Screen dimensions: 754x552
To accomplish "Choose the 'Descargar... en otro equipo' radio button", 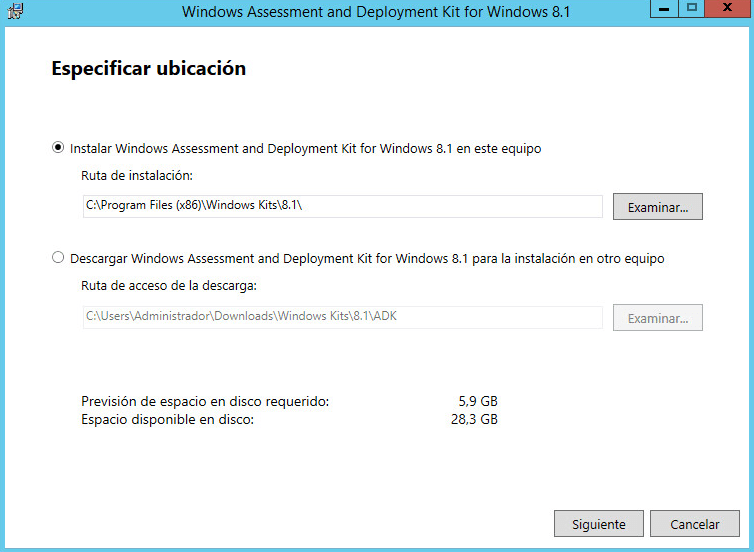I will click(x=58, y=258).
